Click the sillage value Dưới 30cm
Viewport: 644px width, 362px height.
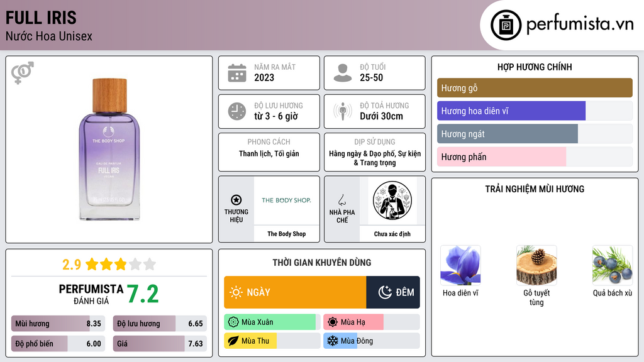point(382,116)
